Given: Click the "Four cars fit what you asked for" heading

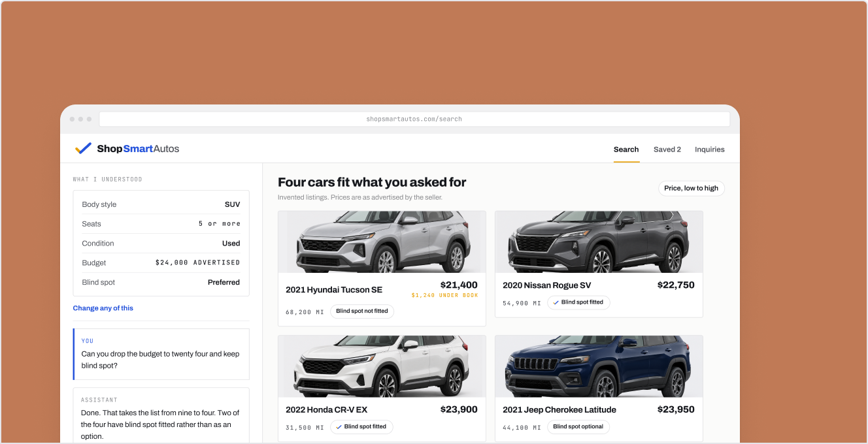Looking at the screenshot, I should (372, 182).
